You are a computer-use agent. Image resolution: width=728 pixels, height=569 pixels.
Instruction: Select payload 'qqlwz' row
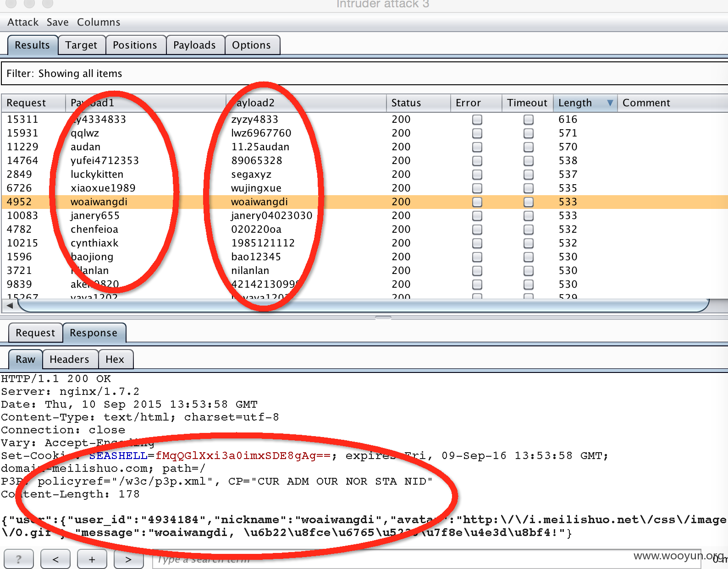coord(364,133)
